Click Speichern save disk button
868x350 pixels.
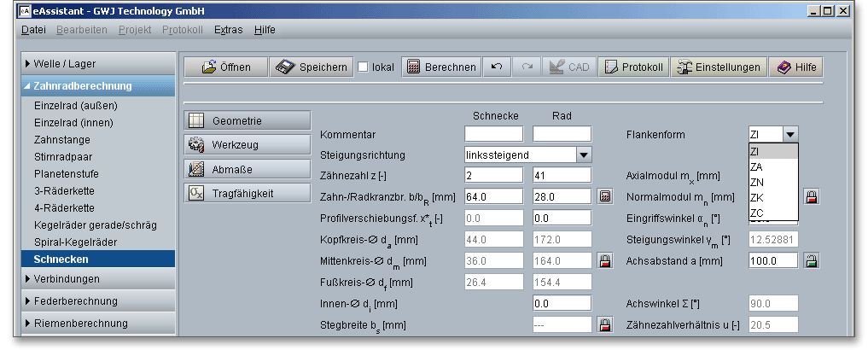tap(312, 67)
